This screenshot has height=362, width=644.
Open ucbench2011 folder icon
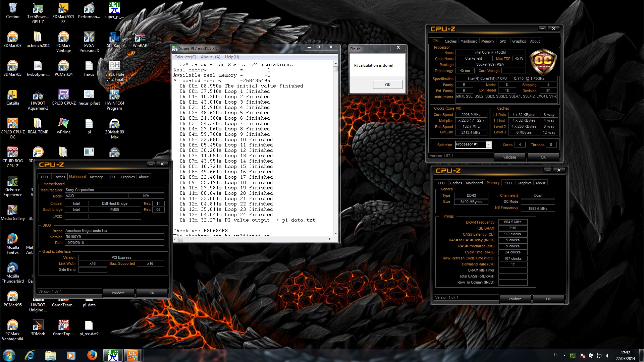pyautogui.click(x=38, y=40)
